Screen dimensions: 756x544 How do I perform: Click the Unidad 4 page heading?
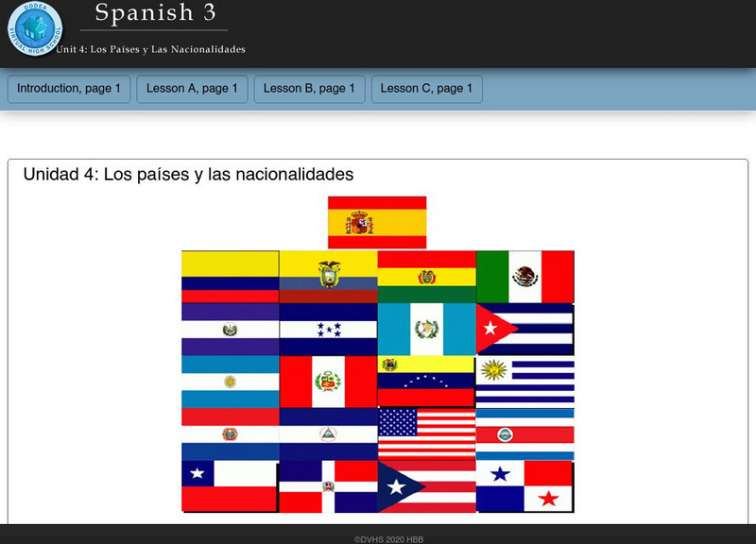pyautogui.click(x=188, y=174)
